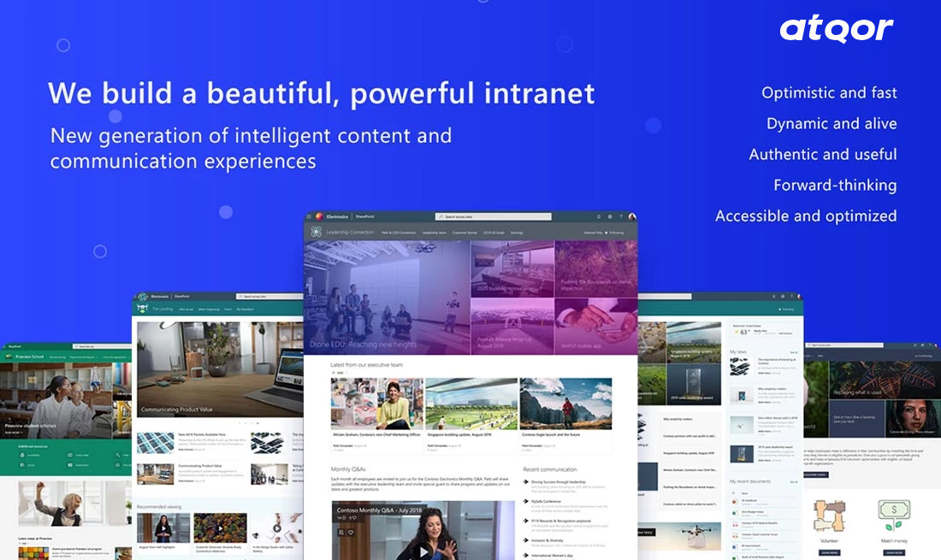The height and width of the screenshot is (560, 941).
Task: Click SharePoint link in Leadership Connection header
Action: [364, 216]
